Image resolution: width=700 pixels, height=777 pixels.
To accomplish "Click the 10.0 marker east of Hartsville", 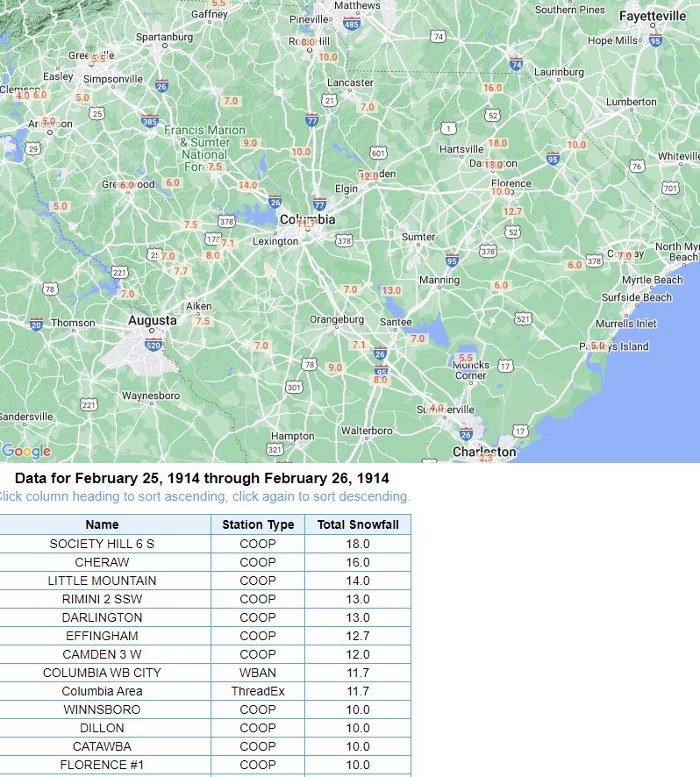I will pos(576,145).
